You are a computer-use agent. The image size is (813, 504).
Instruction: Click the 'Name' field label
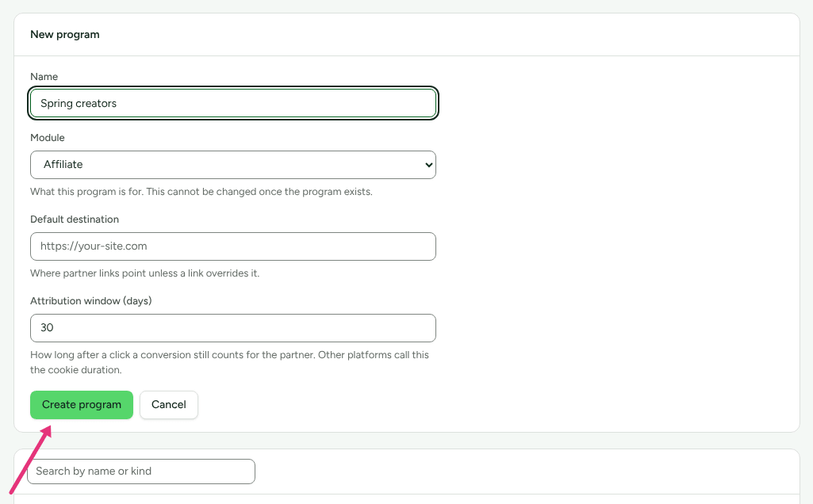pyautogui.click(x=44, y=77)
